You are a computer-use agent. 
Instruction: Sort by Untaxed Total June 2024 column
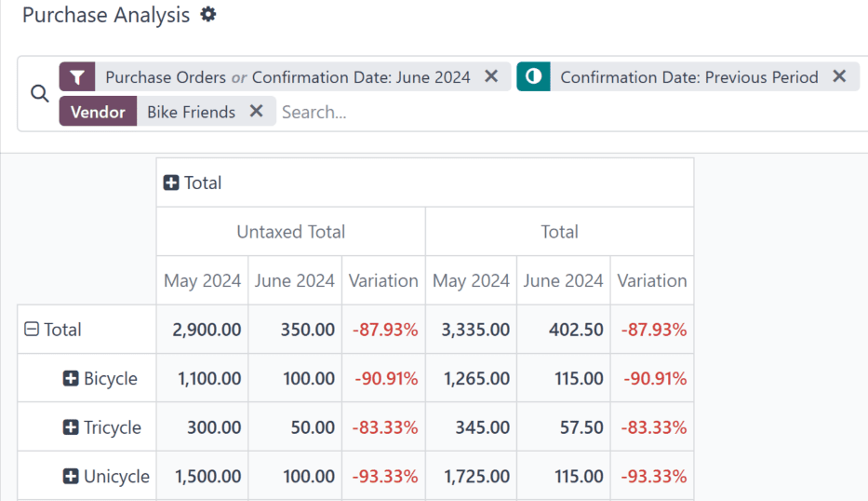294,280
